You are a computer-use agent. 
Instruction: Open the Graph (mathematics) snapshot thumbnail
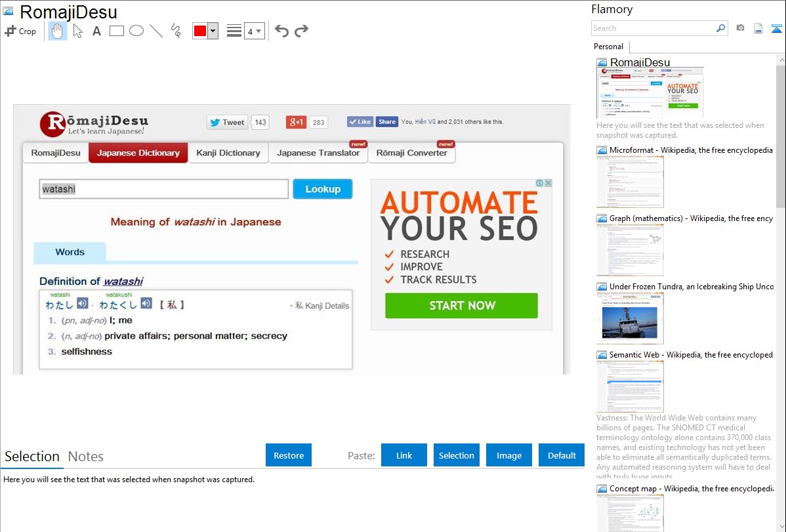pos(630,250)
